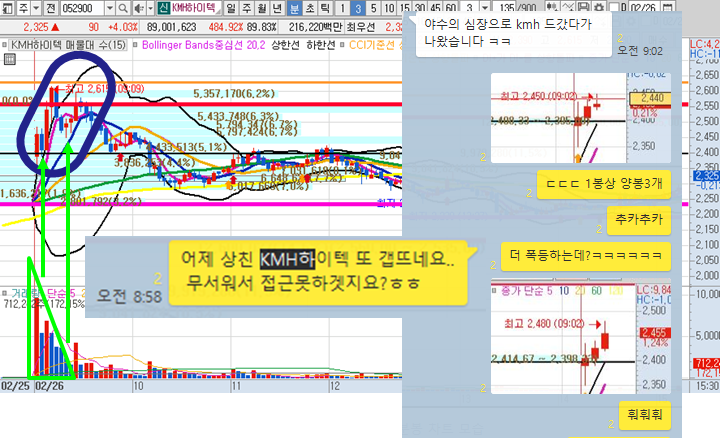
Task: Click the chat bubble 휘휘휘
Action: click(645, 416)
